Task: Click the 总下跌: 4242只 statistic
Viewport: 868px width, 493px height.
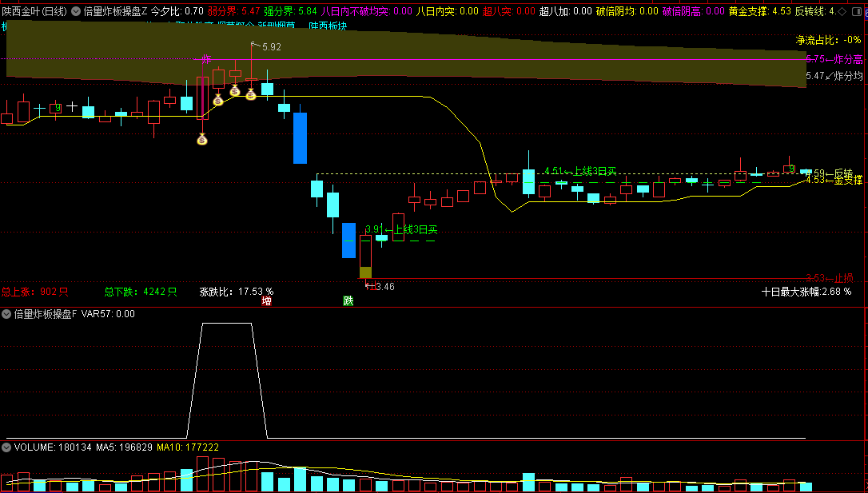Action: point(141,292)
